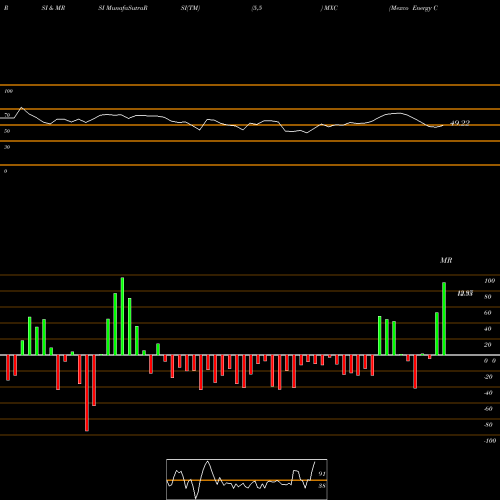Image resolution: width=500 pixels, height=500 pixels.
Task: Click the '20' label on MR axis
Action: click(x=488, y=345)
